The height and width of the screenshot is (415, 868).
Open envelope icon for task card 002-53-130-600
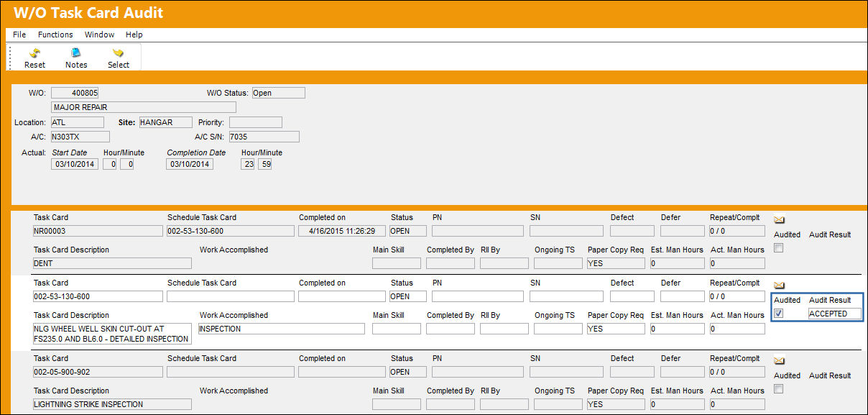pos(779,286)
